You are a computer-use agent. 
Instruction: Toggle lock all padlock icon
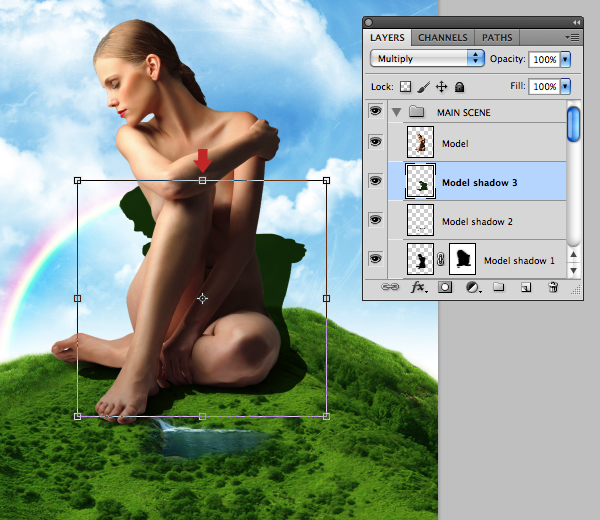tap(459, 87)
